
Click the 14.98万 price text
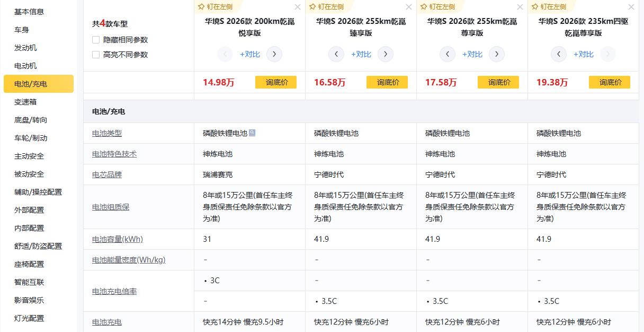tap(219, 82)
